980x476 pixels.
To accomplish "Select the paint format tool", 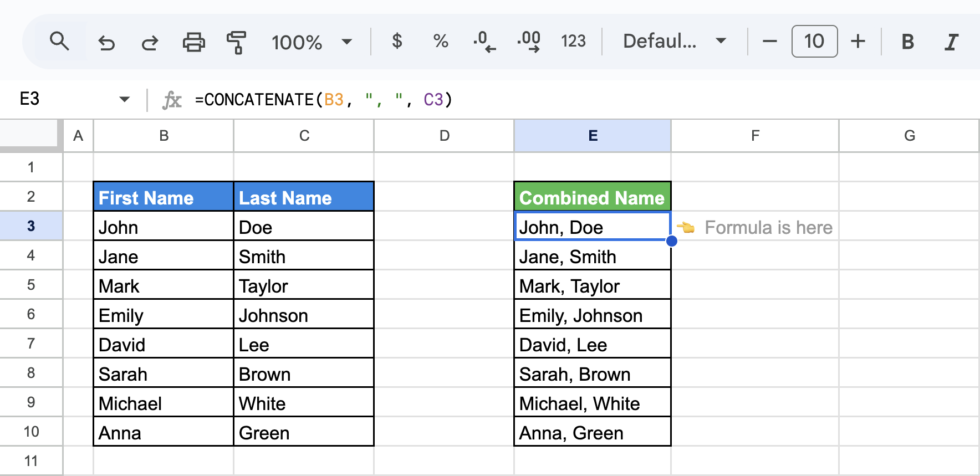I will (x=237, y=42).
